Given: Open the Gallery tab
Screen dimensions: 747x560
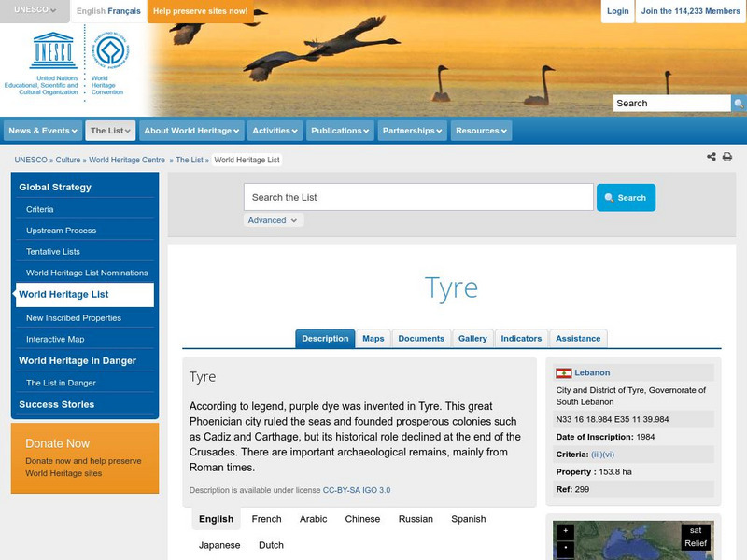Looking at the screenshot, I should 472,339.
